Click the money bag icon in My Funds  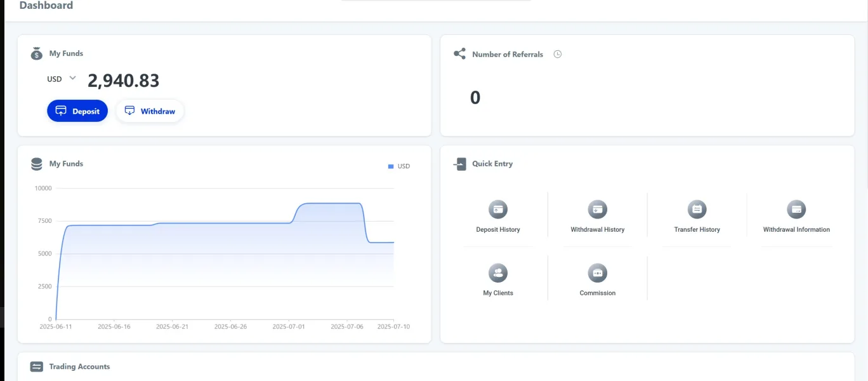tap(37, 54)
